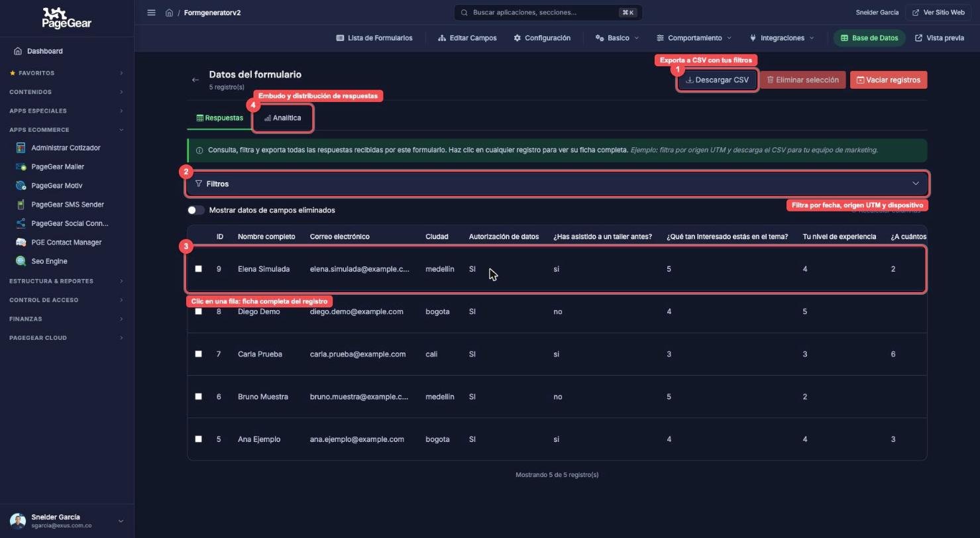Open the Basico dropdown menu
The height and width of the screenshot is (538, 980).
point(617,38)
